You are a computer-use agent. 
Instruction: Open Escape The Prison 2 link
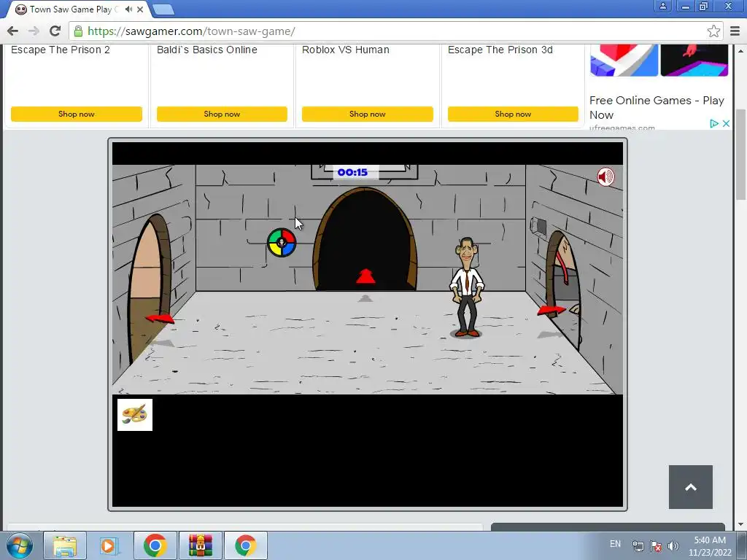[x=61, y=50]
